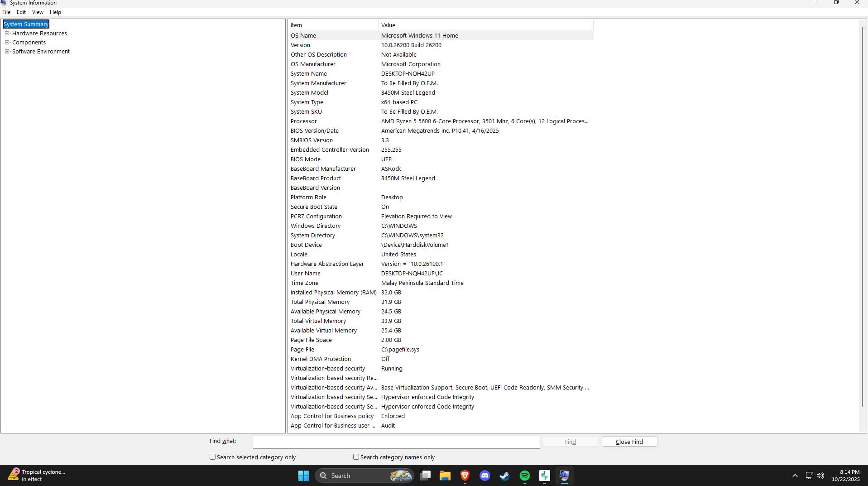Click the System Information title bar icon
The image size is (868, 486).
coord(4,3)
